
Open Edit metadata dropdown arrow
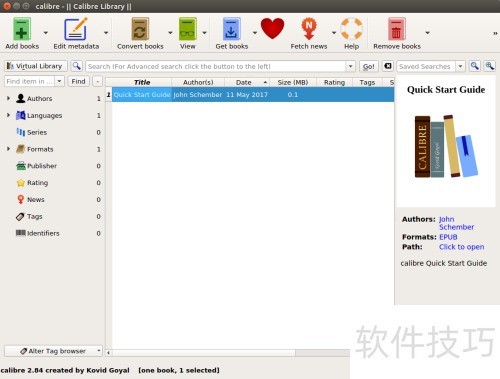(106, 33)
